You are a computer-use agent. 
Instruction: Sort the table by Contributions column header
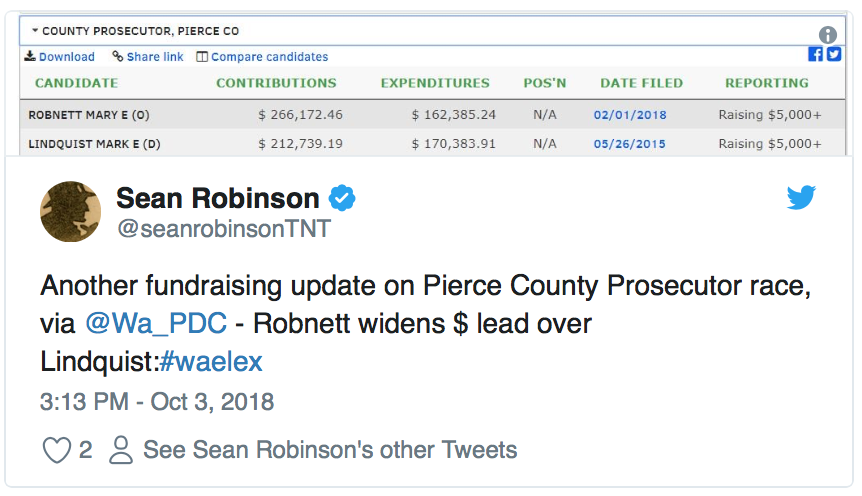276,83
